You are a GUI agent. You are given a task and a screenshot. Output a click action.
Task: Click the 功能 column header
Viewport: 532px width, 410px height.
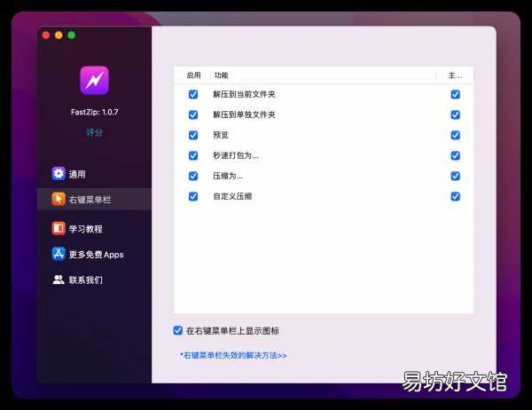221,75
